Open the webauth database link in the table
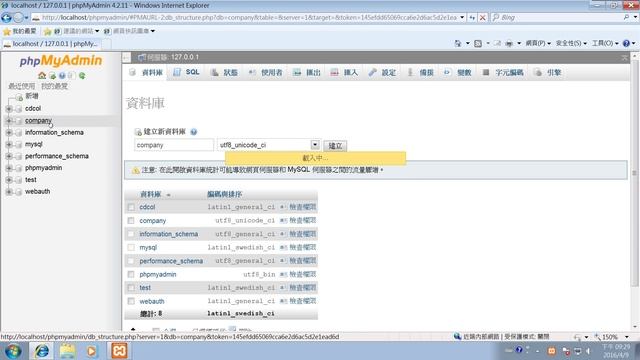 [x=152, y=301]
